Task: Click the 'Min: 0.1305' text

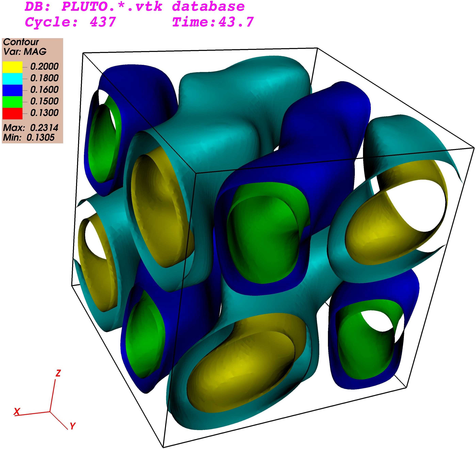Action: click(29, 138)
